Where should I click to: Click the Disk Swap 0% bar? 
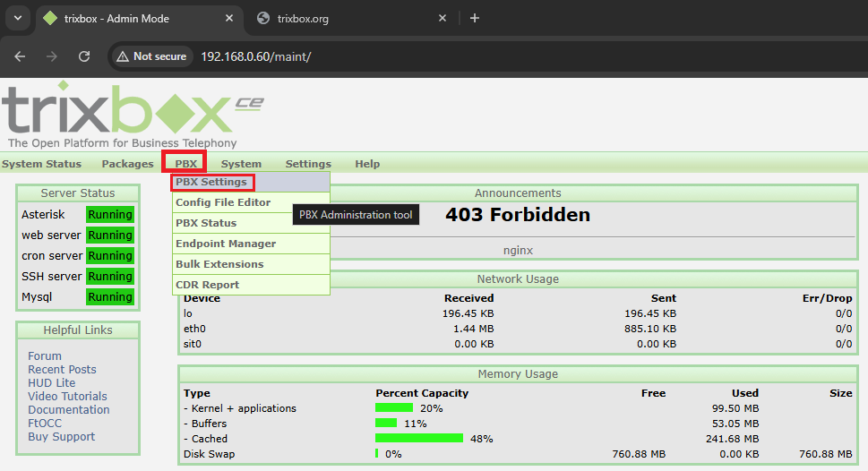tap(376, 453)
